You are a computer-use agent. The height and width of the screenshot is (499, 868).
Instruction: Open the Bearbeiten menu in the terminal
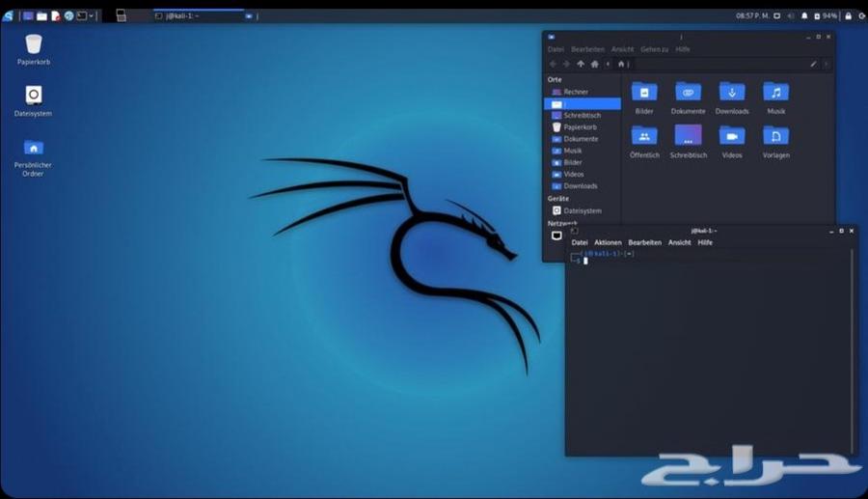[x=644, y=242]
